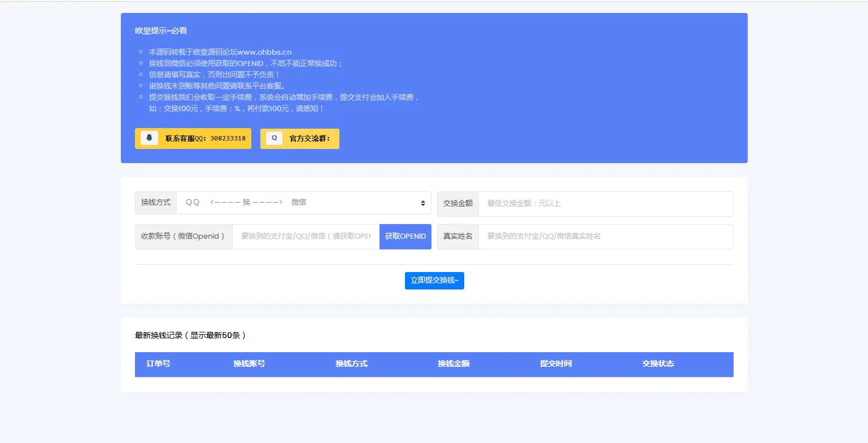Click the 最新换钱记录 records heading
Image resolution: width=868 pixels, height=443 pixels.
click(x=190, y=335)
